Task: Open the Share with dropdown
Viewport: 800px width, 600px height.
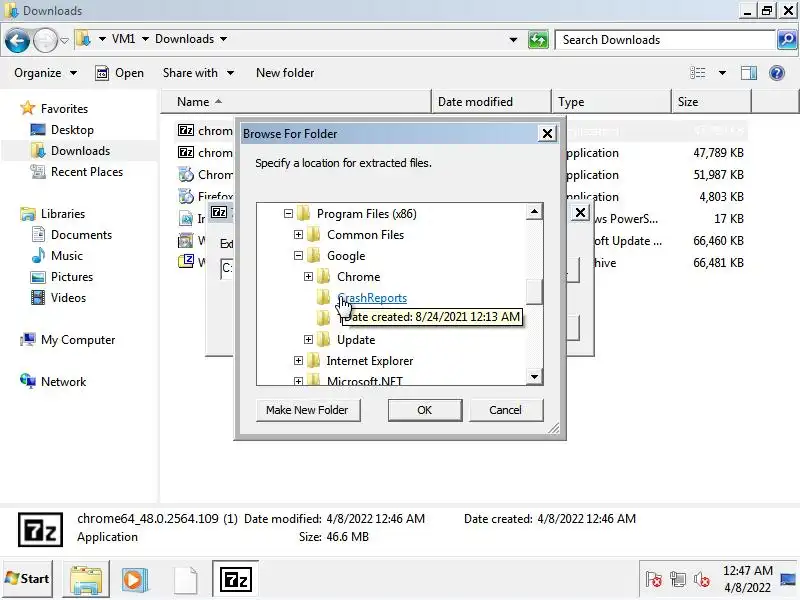Action: 198,73
